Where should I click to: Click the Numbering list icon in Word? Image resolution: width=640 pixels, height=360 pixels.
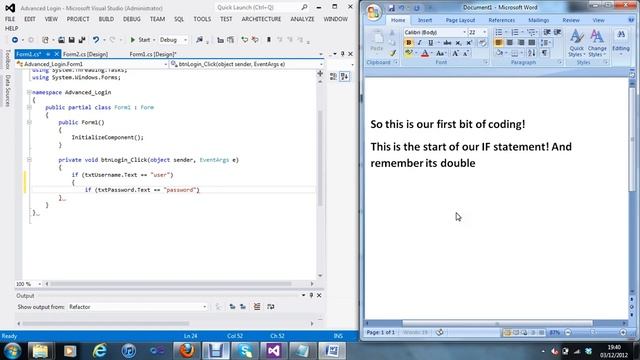point(515,32)
